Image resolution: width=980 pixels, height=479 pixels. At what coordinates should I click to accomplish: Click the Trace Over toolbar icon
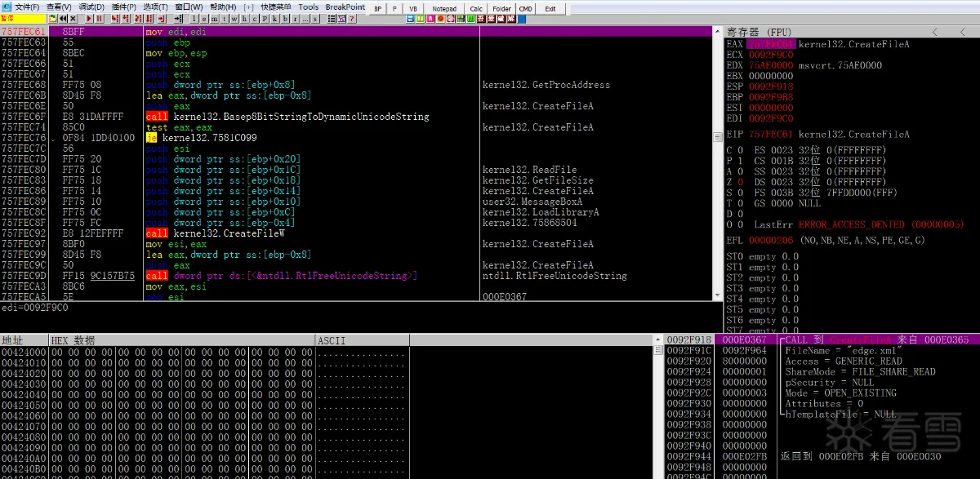[x=149, y=18]
